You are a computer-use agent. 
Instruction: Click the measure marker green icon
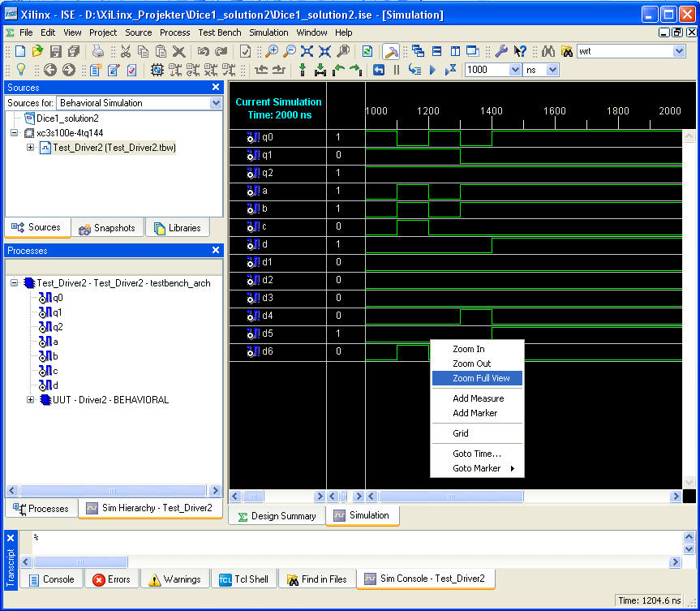click(320, 70)
